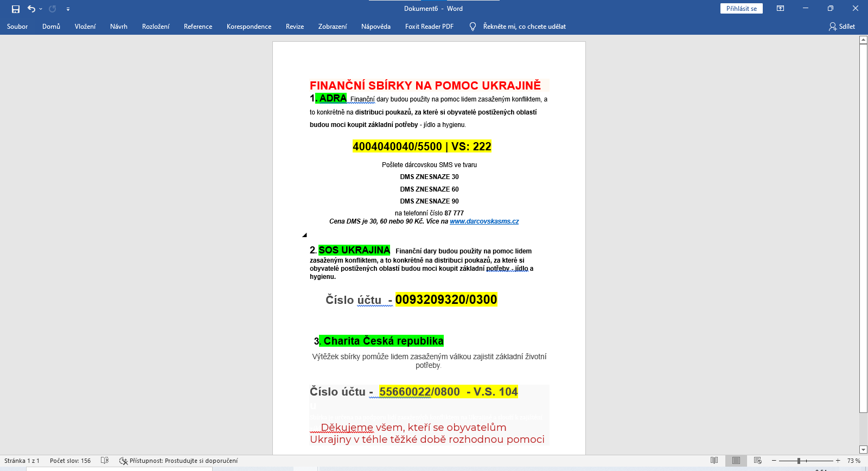868x471 pixels.
Task: Open Ribbon Display Options icon
Action: [780, 8]
